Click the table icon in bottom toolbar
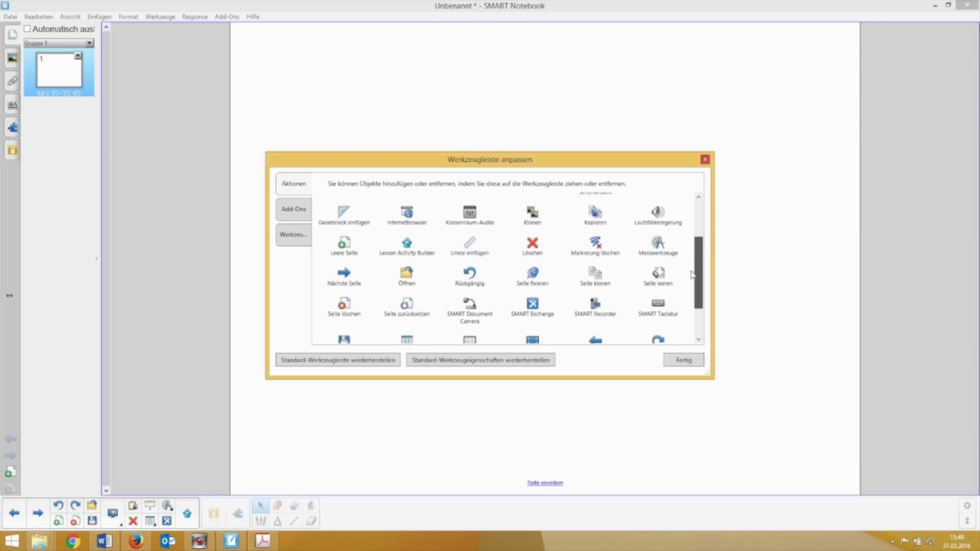The height and width of the screenshot is (551, 980). (150, 520)
